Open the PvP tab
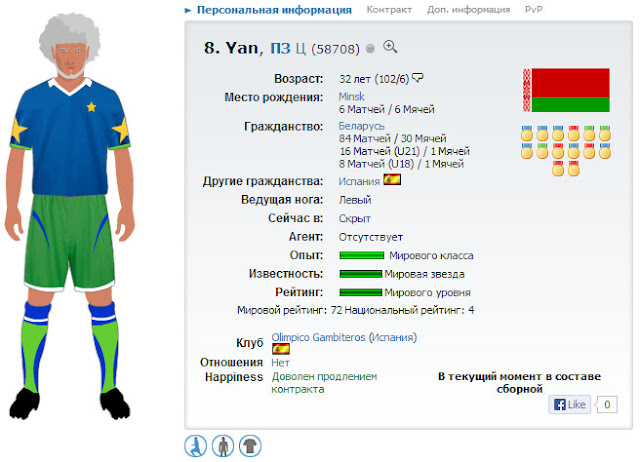Viewport: 640px width, 462px height. pos(533,9)
